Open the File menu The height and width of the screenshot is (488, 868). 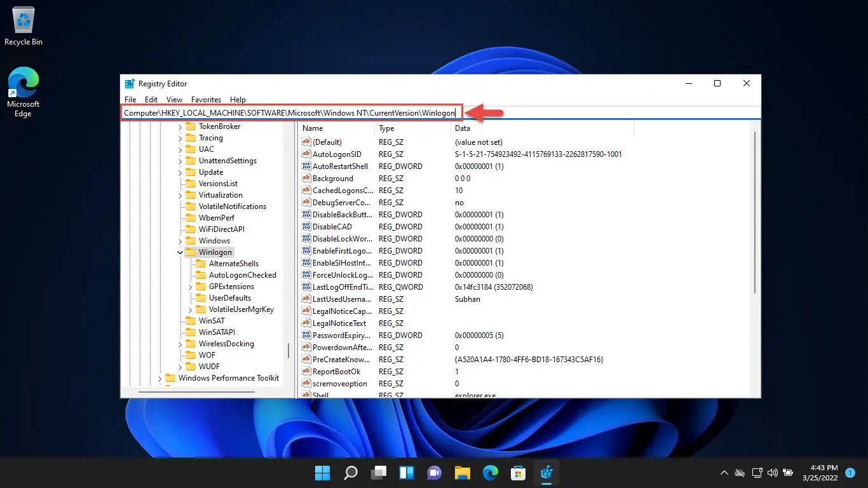click(130, 100)
